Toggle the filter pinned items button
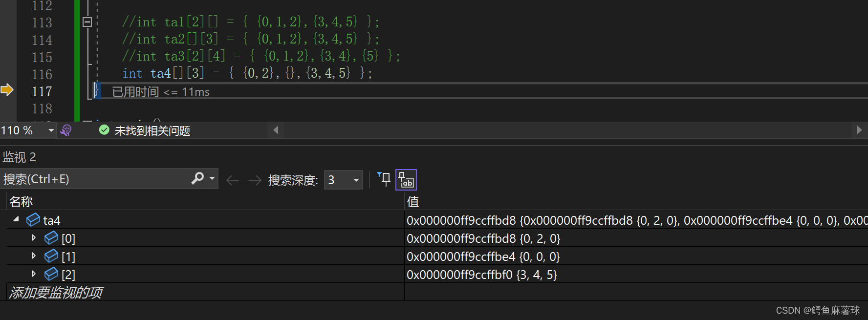This screenshot has width=868, height=320. pyautogui.click(x=384, y=179)
